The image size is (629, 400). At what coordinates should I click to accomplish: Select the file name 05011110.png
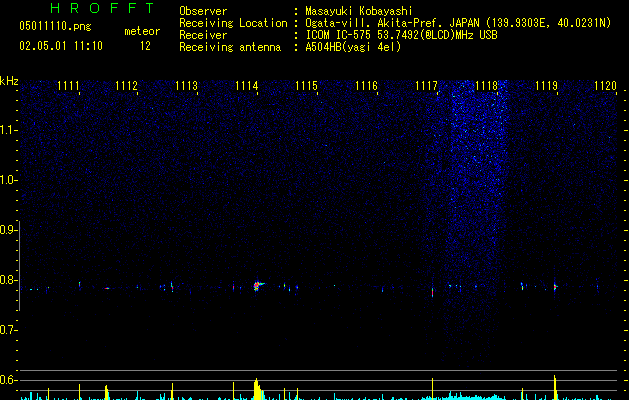point(55,26)
